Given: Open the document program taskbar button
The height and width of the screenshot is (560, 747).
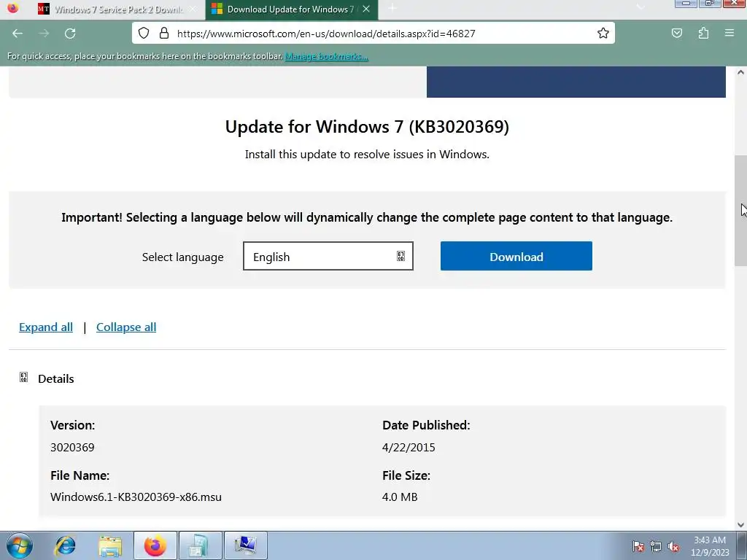Looking at the screenshot, I should (x=200, y=545).
